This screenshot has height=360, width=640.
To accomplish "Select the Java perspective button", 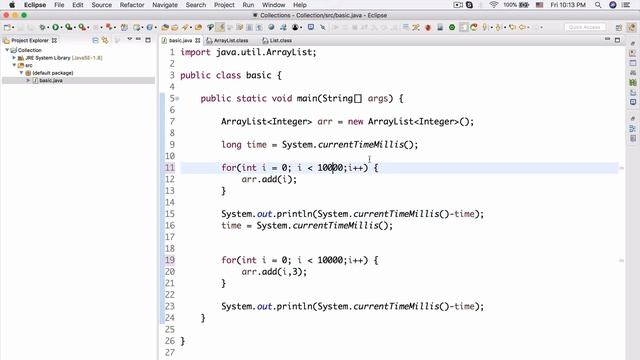I will pos(631,27).
